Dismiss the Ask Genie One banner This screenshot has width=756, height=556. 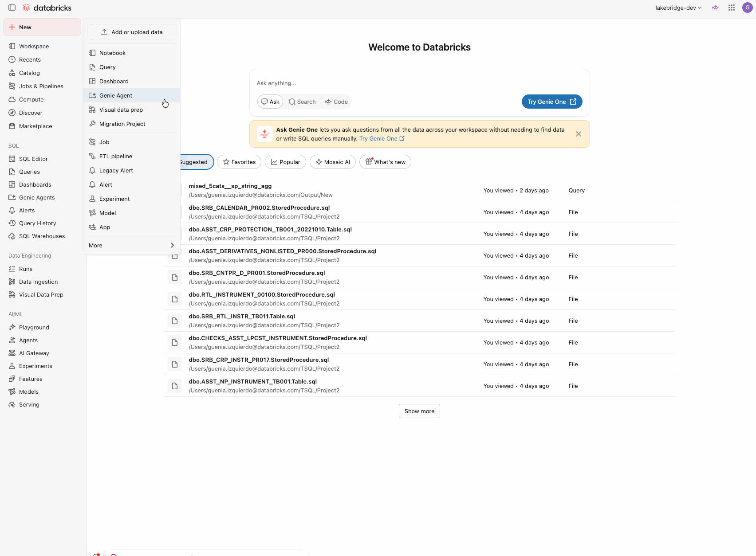tap(579, 134)
